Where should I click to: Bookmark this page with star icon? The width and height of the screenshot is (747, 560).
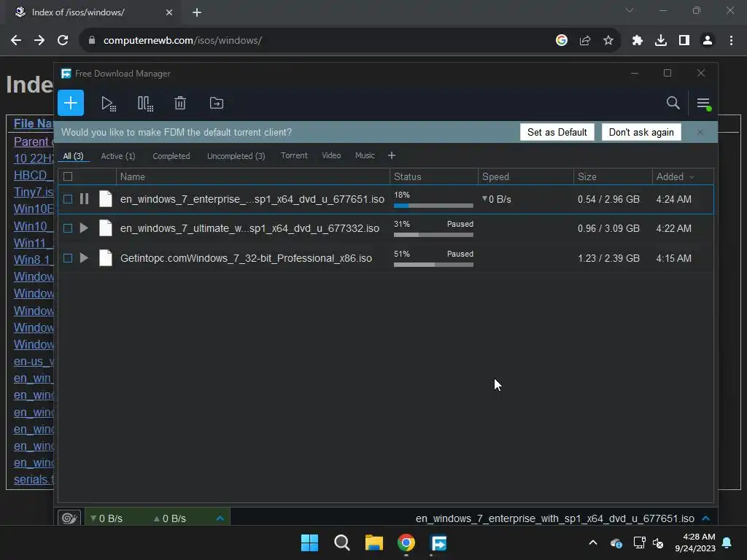pyautogui.click(x=608, y=41)
